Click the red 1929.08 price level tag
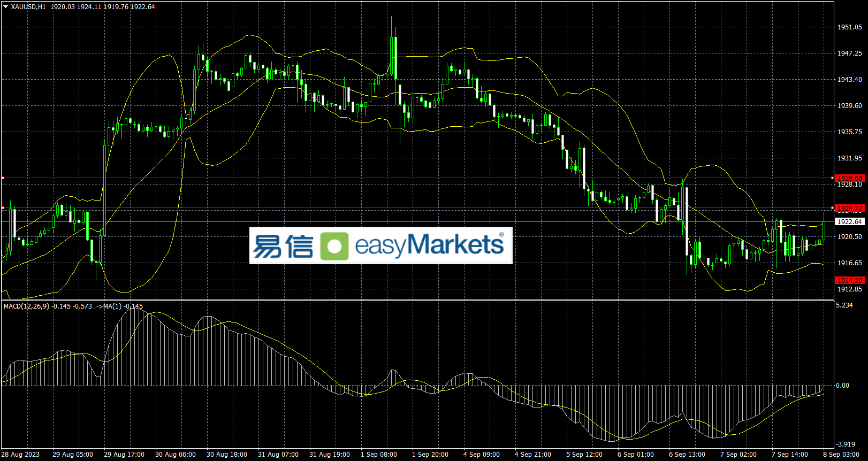The width and height of the screenshot is (868, 461). coord(850,178)
